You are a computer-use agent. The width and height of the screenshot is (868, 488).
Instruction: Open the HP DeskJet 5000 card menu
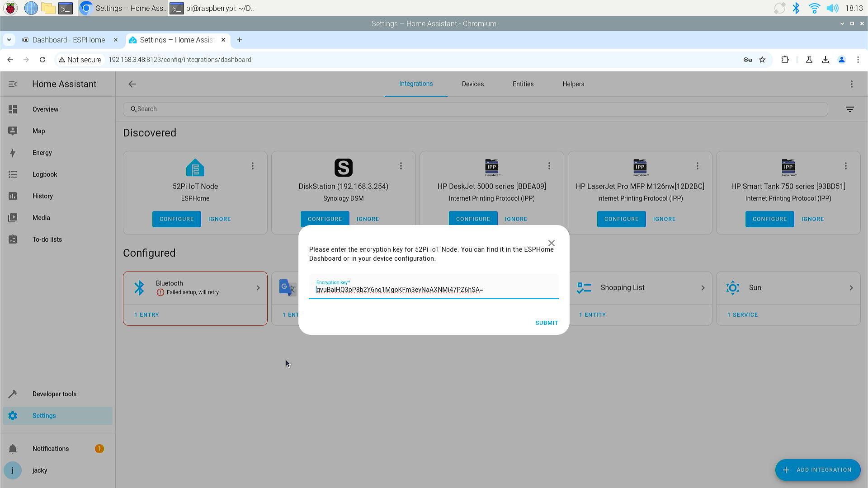[x=549, y=166]
